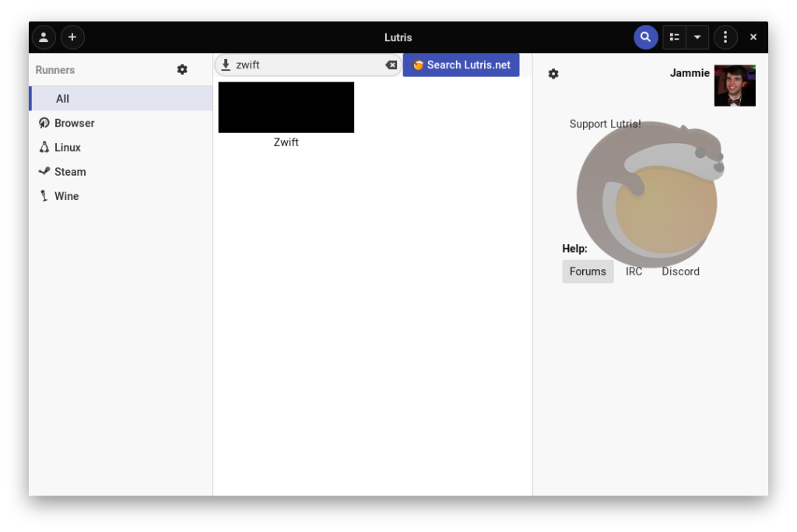Screen dimensions: 797x532
Task: Select the Linux runner in sidebar
Action: (67, 147)
